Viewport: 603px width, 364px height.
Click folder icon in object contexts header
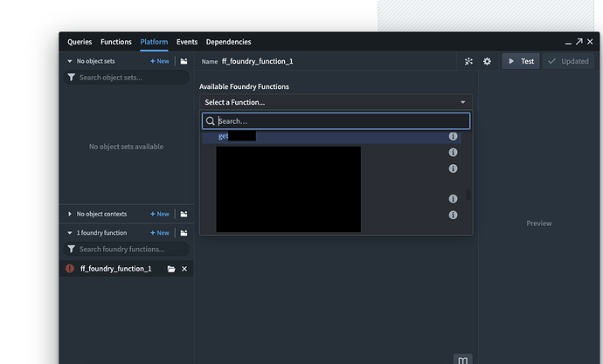[184, 214]
